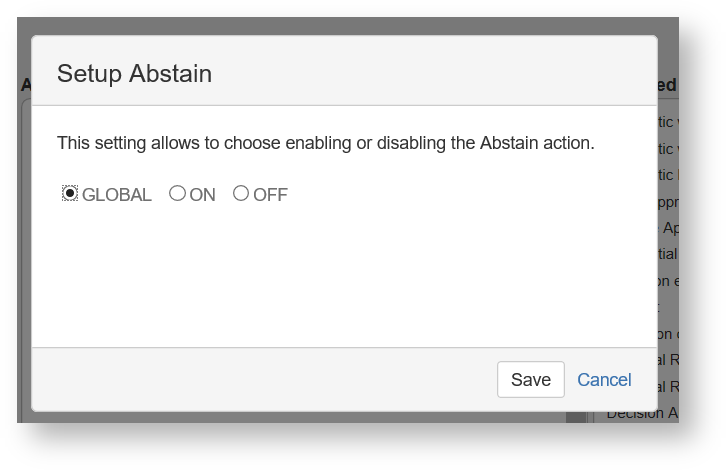Viewport: 727px width, 471px height.
Task: Click empty area of the dialog body
Action: click(340, 280)
